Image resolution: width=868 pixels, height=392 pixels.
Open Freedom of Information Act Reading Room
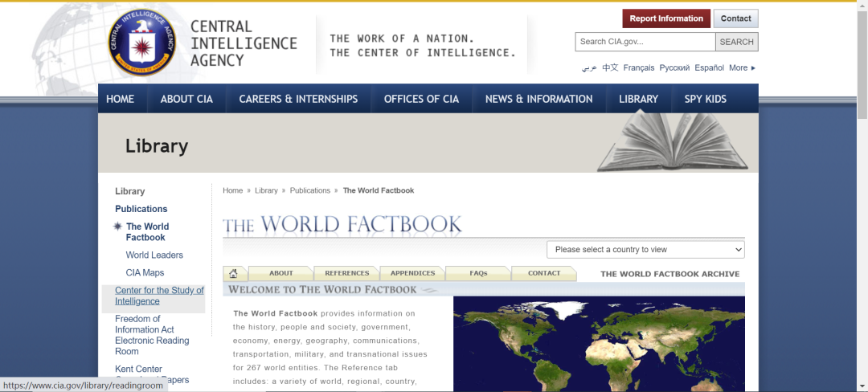coord(152,335)
